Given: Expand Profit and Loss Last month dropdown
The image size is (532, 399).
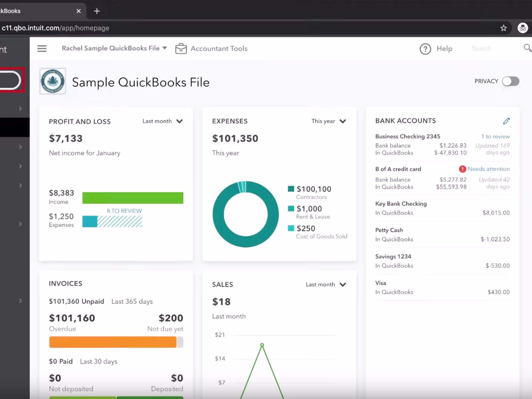Looking at the screenshot, I should (x=162, y=121).
